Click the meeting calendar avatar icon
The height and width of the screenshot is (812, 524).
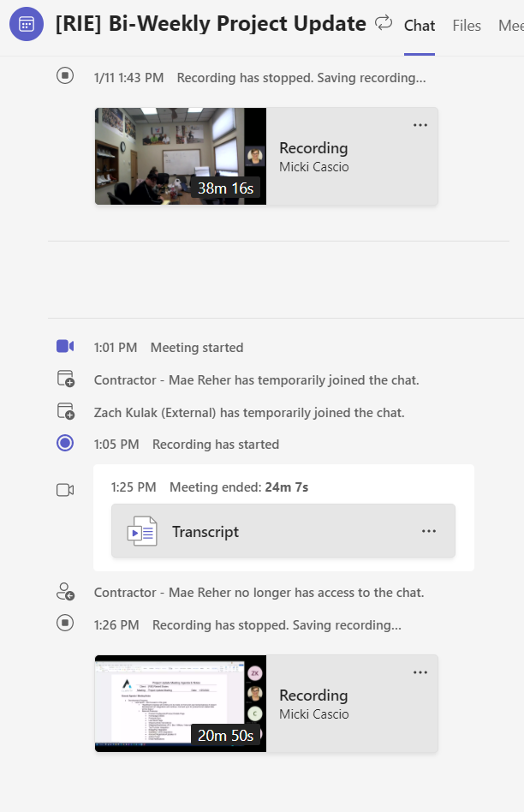27,24
